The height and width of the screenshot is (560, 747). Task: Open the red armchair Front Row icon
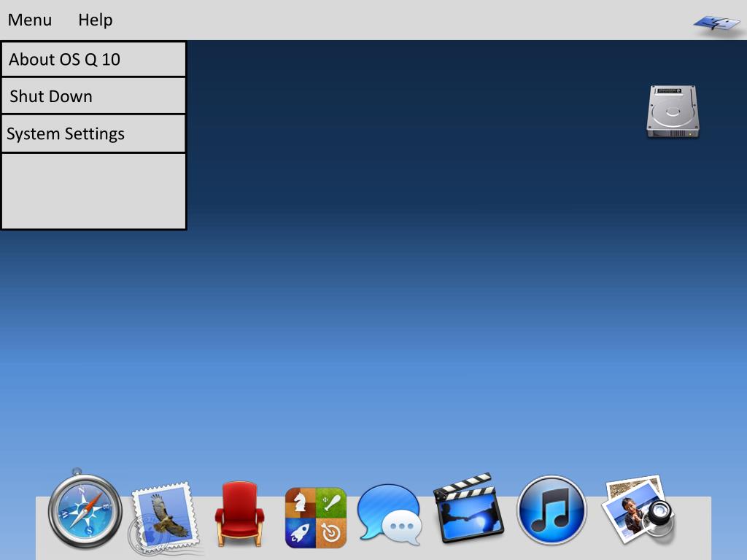pyautogui.click(x=239, y=514)
